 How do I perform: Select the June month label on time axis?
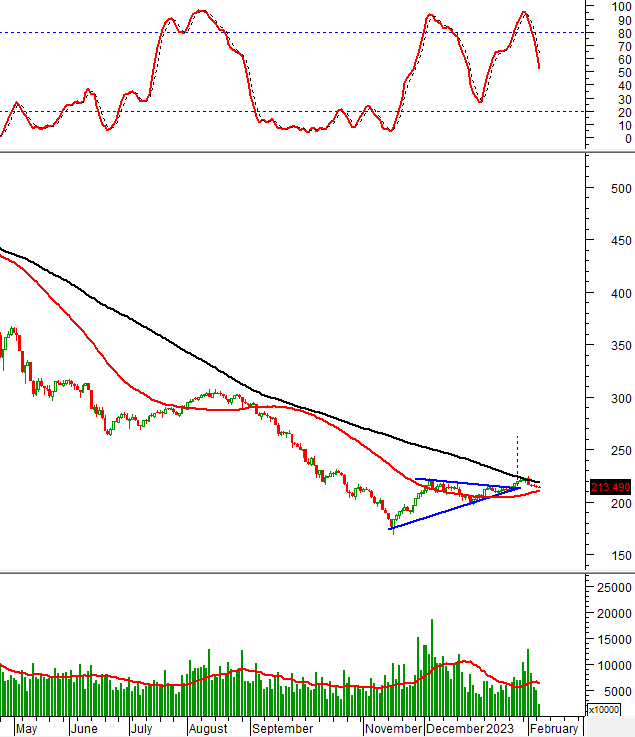[84, 729]
